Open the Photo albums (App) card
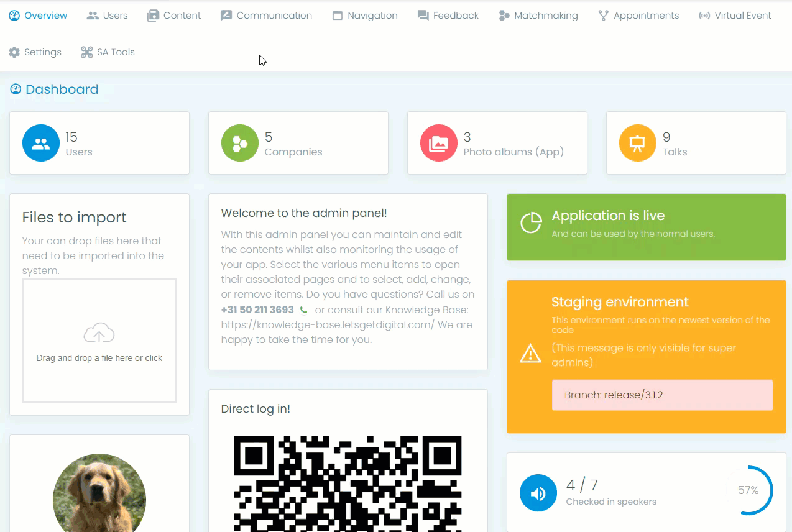The height and width of the screenshot is (532, 792). tap(497, 143)
